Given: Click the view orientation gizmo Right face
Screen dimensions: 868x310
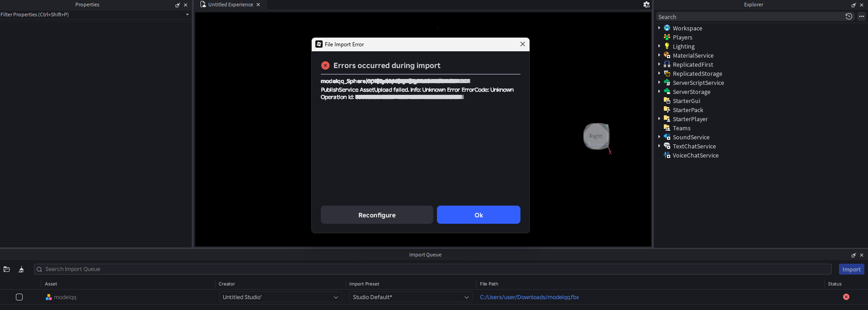Looking at the screenshot, I should tap(596, 136).
